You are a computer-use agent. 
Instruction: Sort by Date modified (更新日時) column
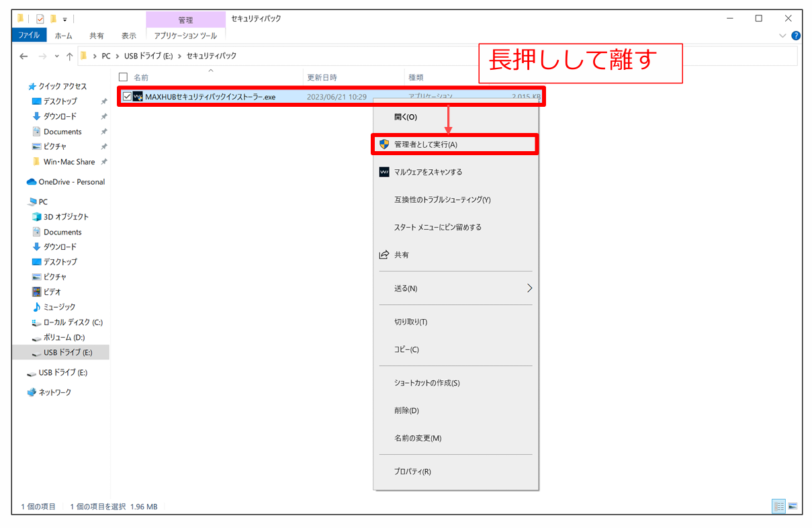point(322,77)
